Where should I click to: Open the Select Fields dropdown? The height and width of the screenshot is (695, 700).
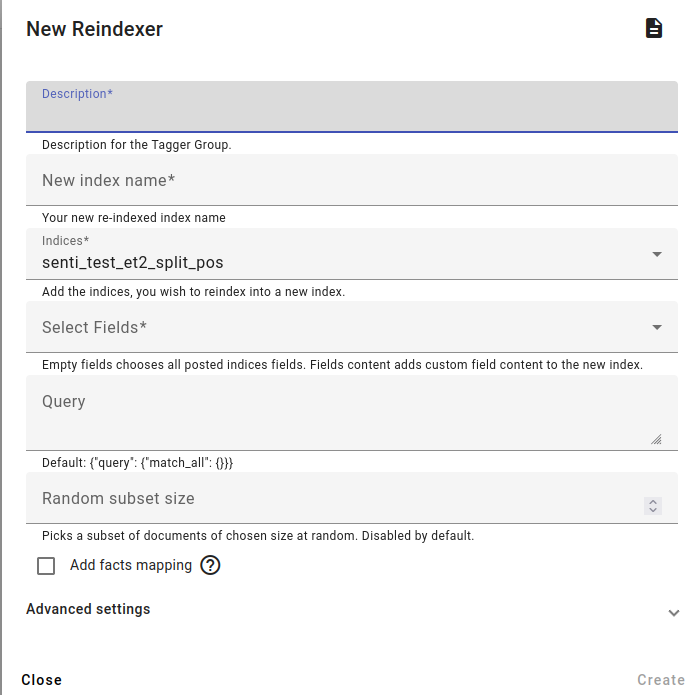(x=352, y=327)
